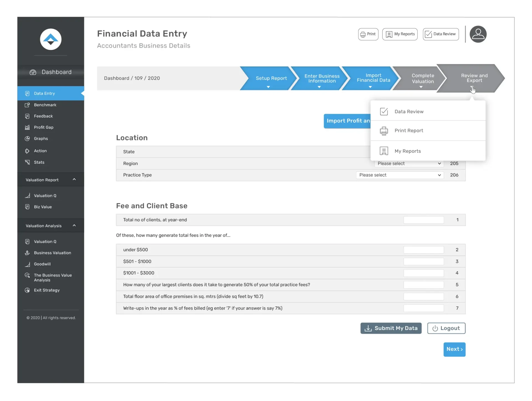The height and width of the screenshot is (401, 532).
Task: Open the Practice Type select dropdown
Action: (x=400, y=175)
